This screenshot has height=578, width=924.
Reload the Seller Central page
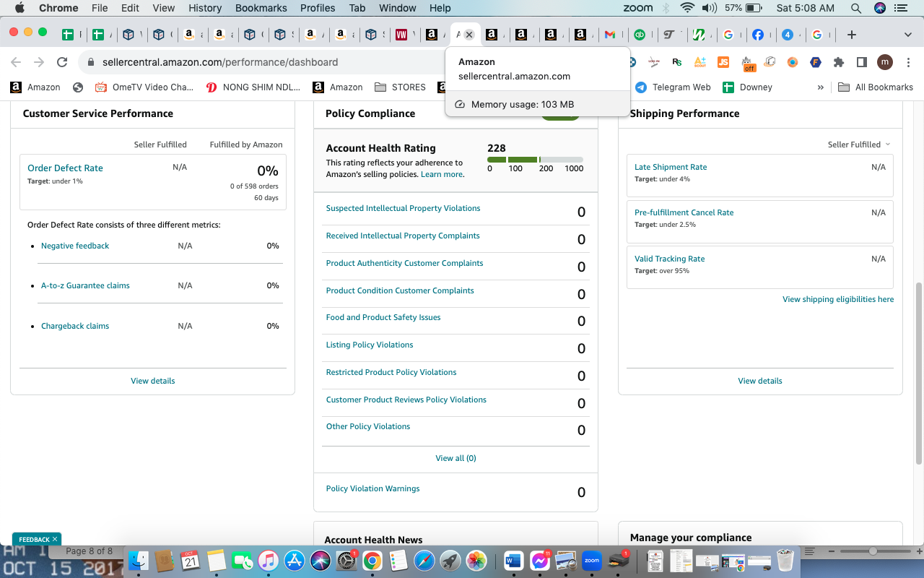[x=62, y=62]
